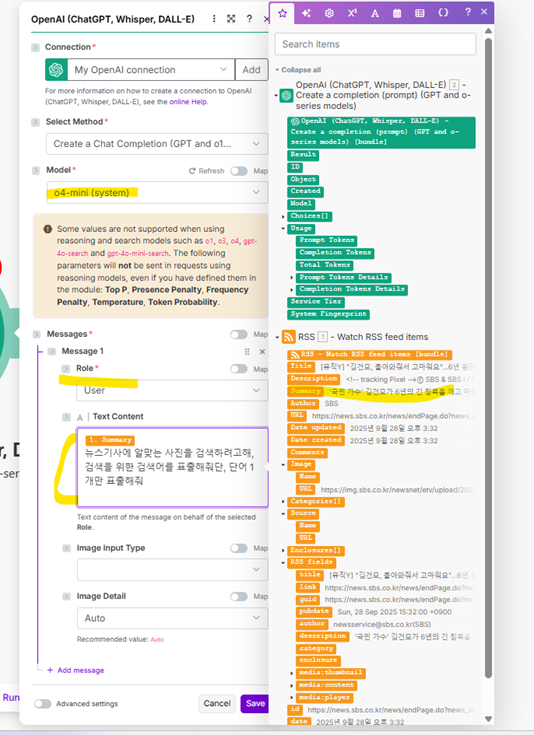534x735 pixels.
Task: Open the empty Image Input Type dropdown
Action: point(172,570)
